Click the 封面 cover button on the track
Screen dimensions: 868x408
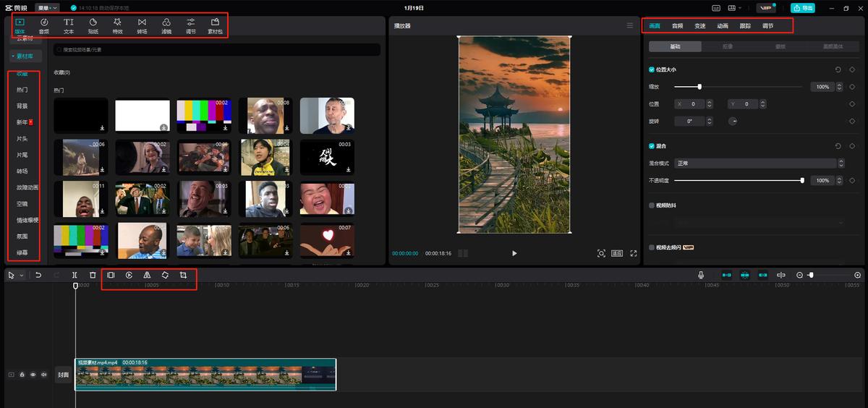coord(64,375)
